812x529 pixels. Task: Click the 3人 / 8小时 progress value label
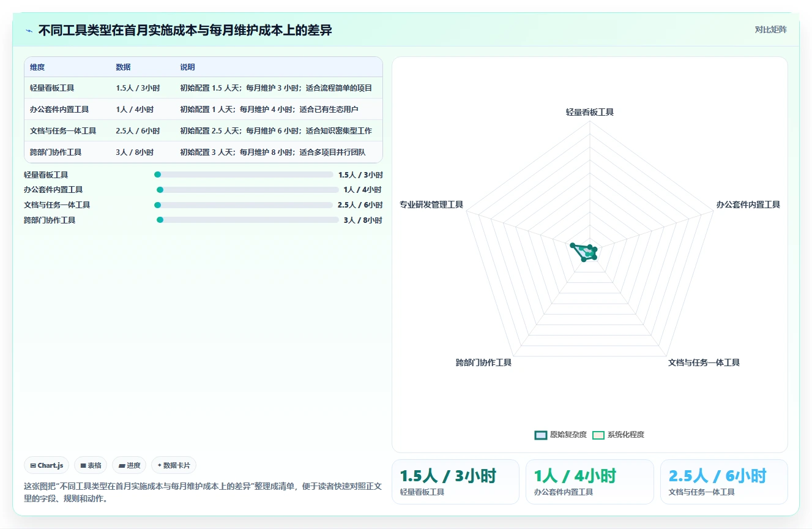tap(362, 220)
